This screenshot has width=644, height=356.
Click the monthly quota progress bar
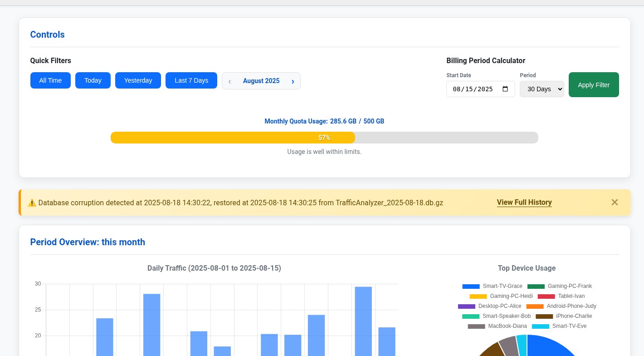(324, 138)
